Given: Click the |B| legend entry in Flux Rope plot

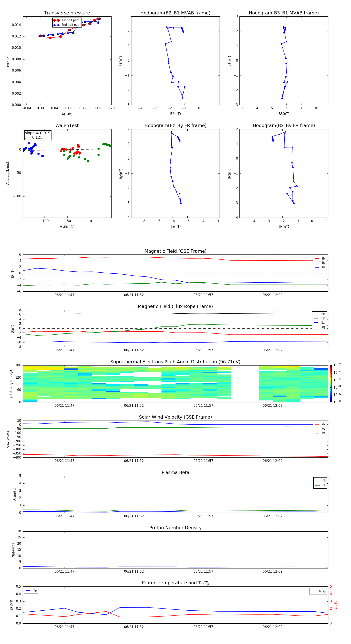Looking at the screenshot, I should tap(320, 327).
